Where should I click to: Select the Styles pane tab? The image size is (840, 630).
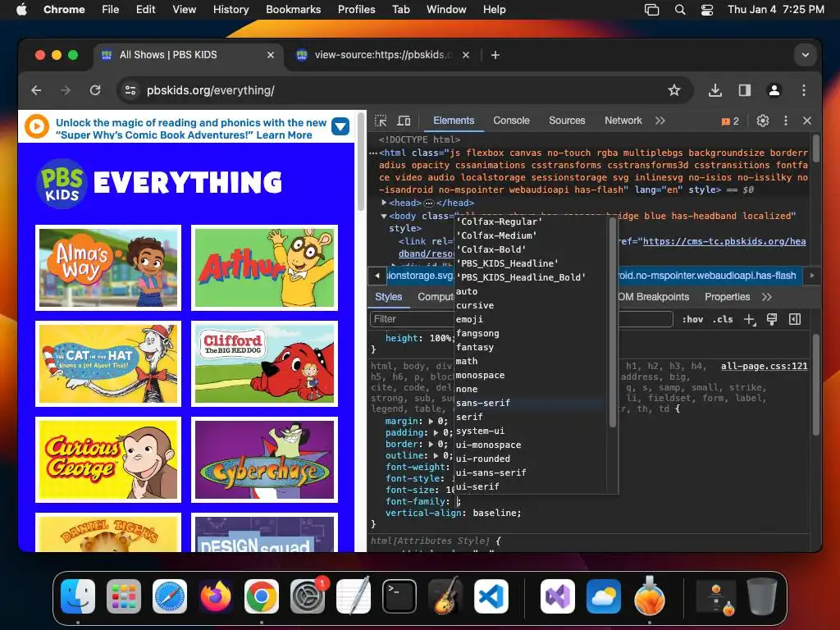coord(388,297)
